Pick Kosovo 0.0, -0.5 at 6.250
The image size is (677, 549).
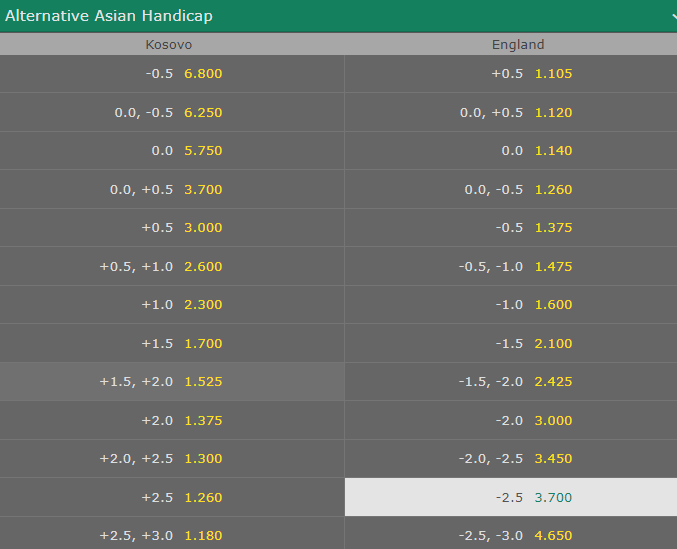point(172,112)
